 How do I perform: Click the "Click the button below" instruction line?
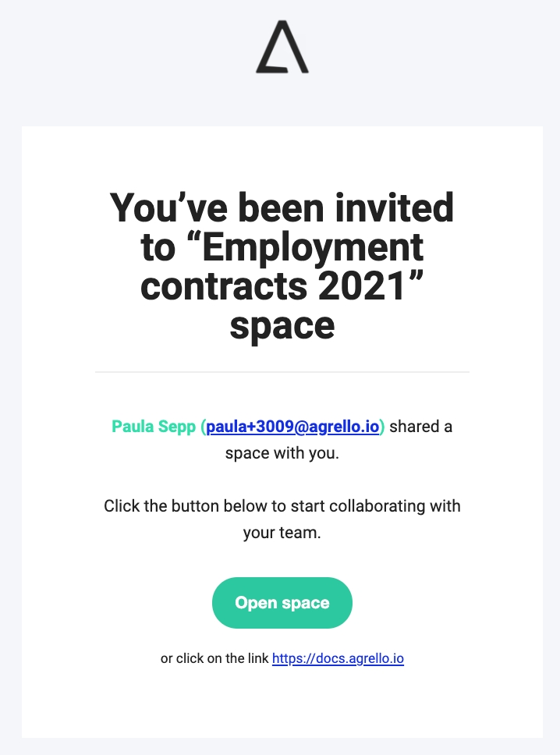(x=282, y=505)
